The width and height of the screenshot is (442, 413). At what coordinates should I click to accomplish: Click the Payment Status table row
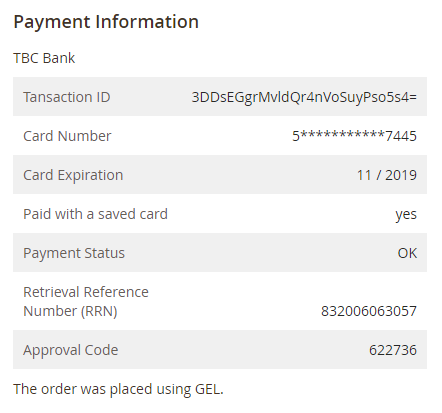click(220, 253)
